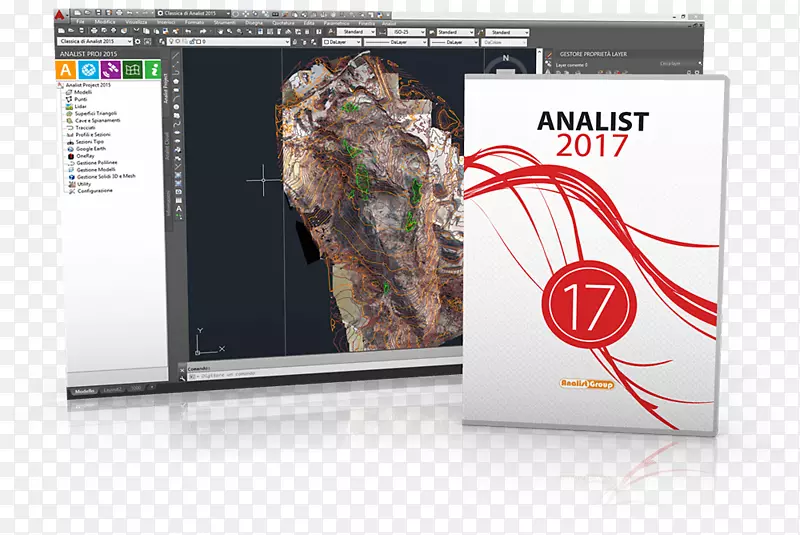
Task: Open the AutoCAD application menu logo
Action: click(61, 15)
